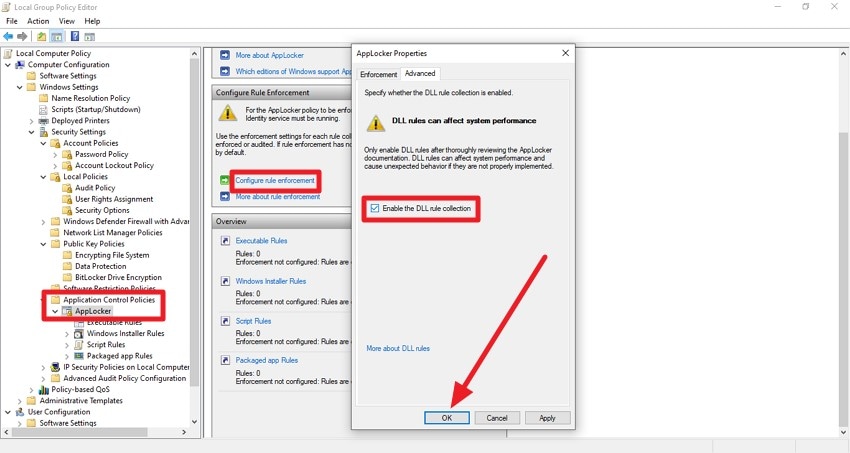Click the Policy-based QoS chart icon
The image size is (850, 453).
(x=44, y=390)
